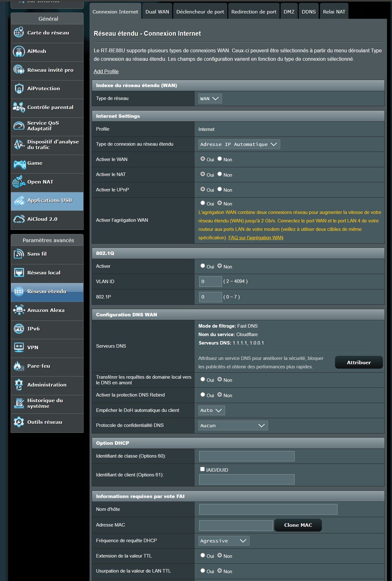Open Carte du réseau globe icon

[x=19, y=33]
